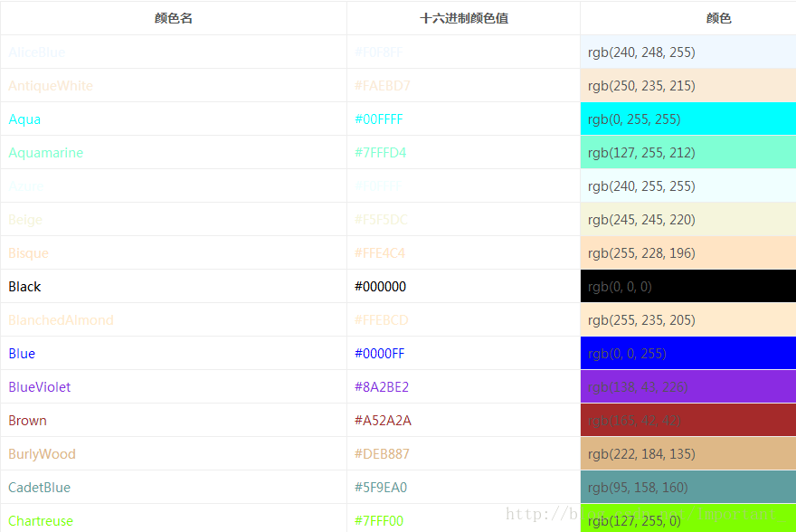Click hex value #F0F8FF
796x532 pixels.
coord(379,52)
